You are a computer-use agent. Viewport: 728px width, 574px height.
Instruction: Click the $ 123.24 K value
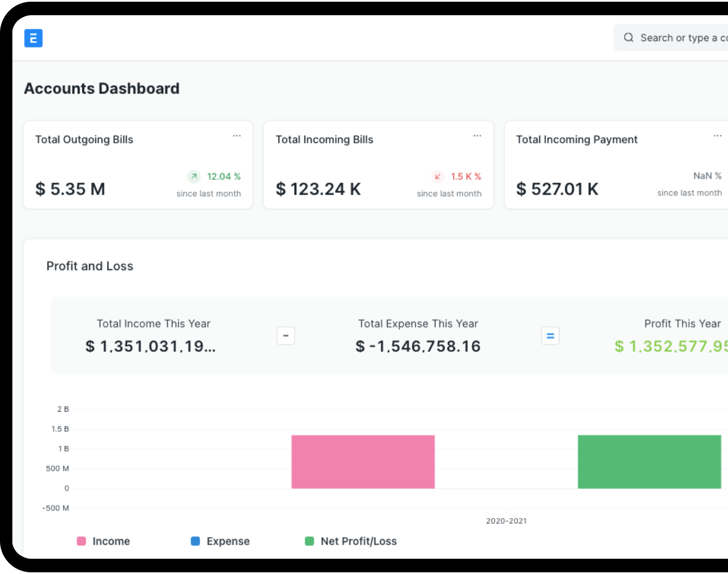[318, 189]
